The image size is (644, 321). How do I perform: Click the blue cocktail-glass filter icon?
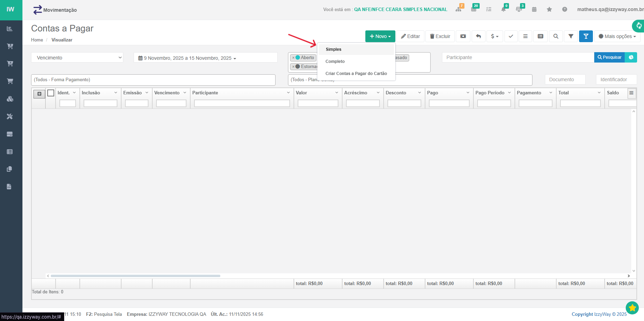click(x=586, y=36)
